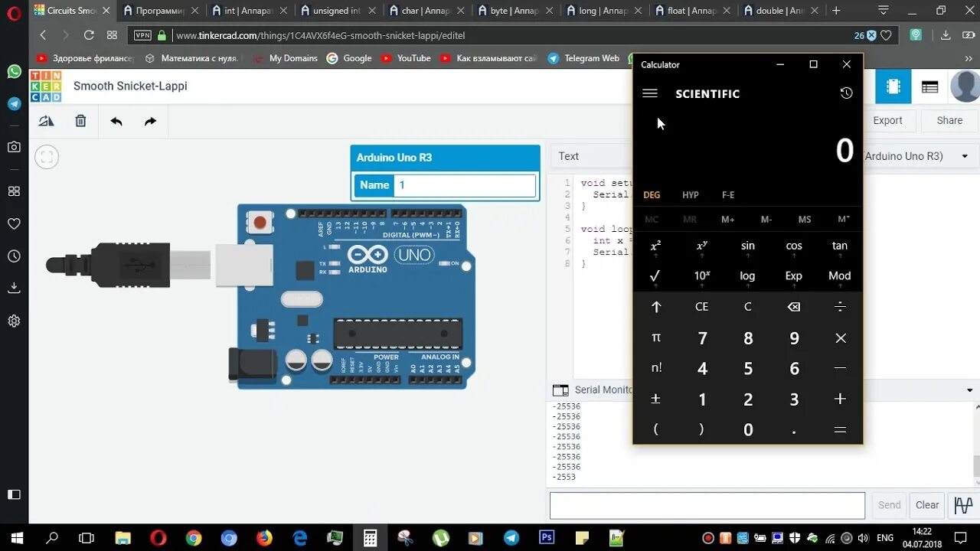Open the Text code mode dropdown
This screenshot has width=980, height=551.
(590, 156)
